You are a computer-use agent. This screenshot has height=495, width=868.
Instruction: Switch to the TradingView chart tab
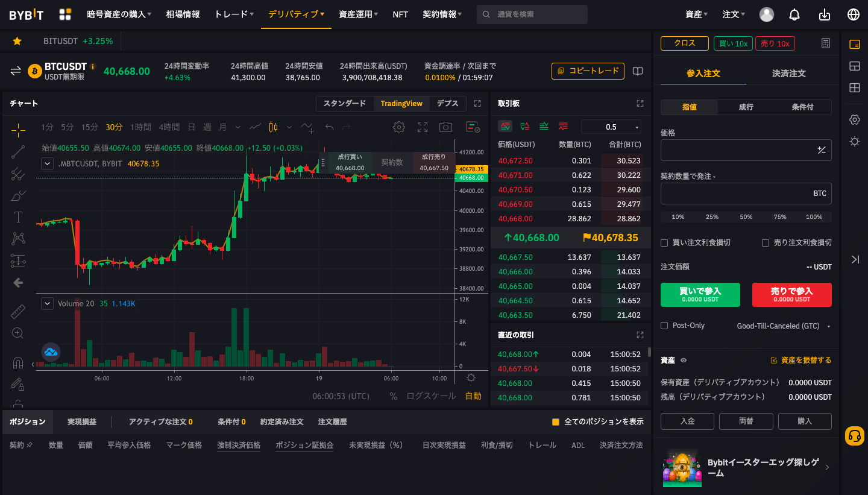pos(401,104)
